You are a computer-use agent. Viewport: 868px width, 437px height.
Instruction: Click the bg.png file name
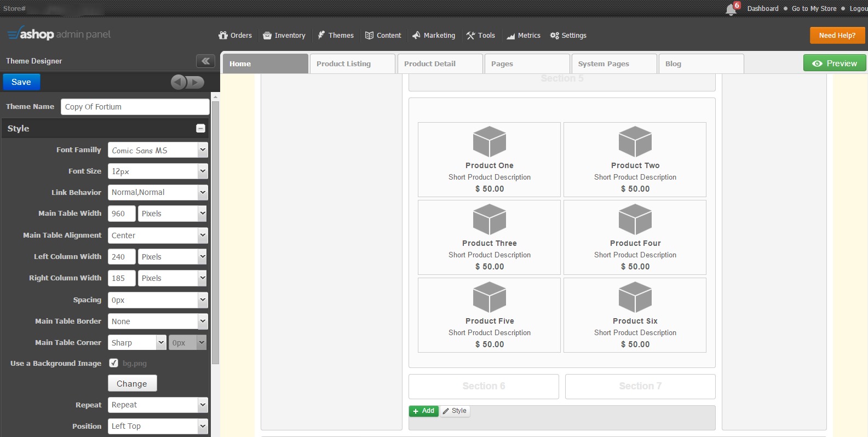coord(135,363)
